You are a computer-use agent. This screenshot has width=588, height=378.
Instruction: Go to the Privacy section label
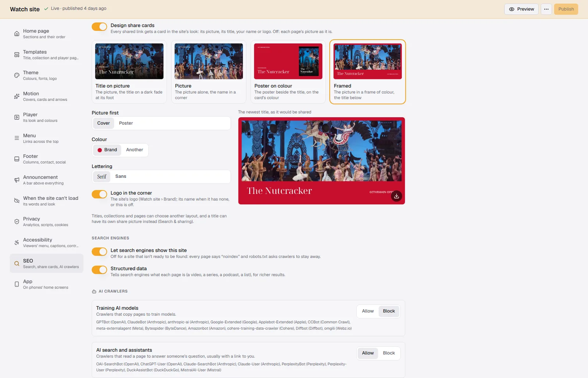pos(32,219)
